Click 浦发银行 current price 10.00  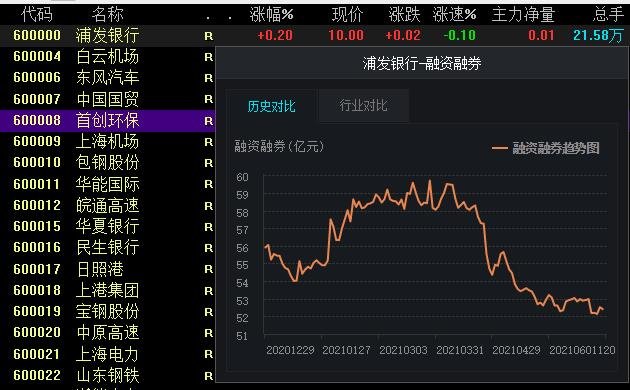coord(346,35)
